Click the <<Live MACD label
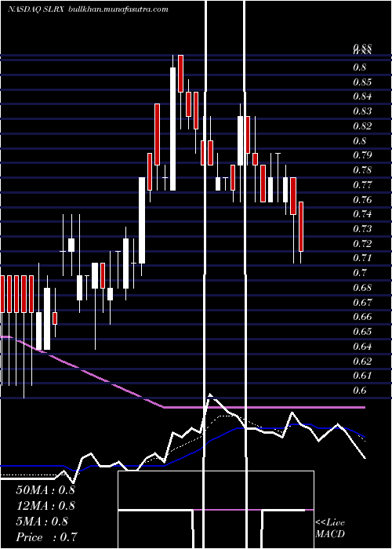Image resolution: width=392 pixels, height=549 pixels. click(x=330, y=529)
